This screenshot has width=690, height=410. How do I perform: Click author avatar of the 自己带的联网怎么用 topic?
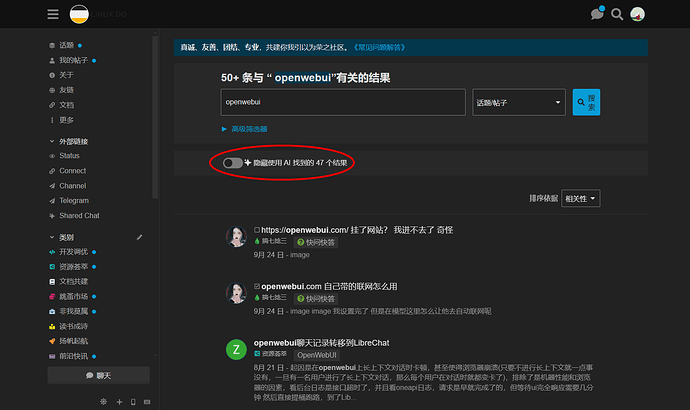point(236,293)
